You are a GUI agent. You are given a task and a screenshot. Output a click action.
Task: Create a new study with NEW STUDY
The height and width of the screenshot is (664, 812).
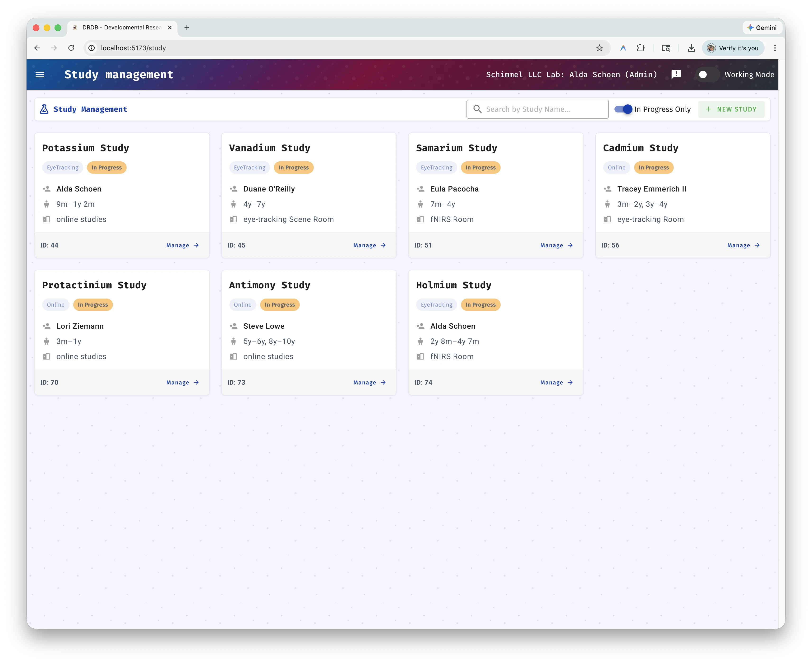(x=731, y=109)
